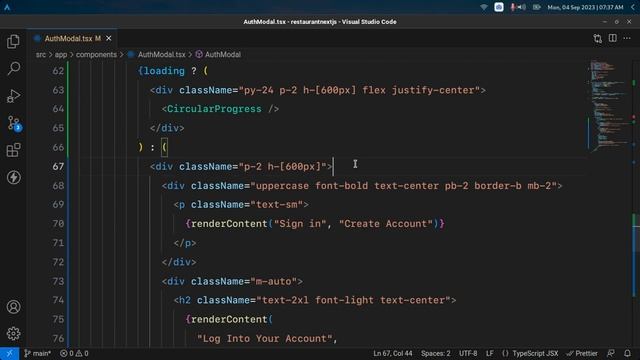Change encoding via UTF-8

pos(468,353)
